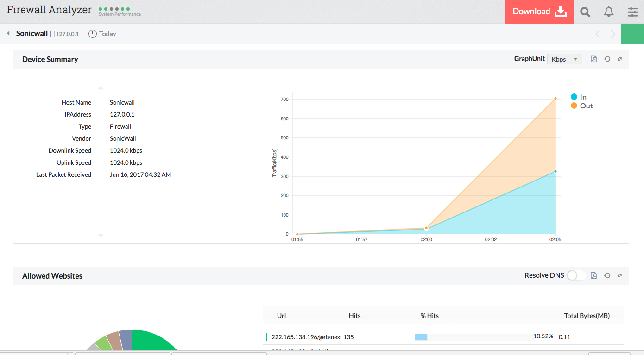Open the Today time period selector
This screenshot has height=355, width=644.
[x=102, y=33]
